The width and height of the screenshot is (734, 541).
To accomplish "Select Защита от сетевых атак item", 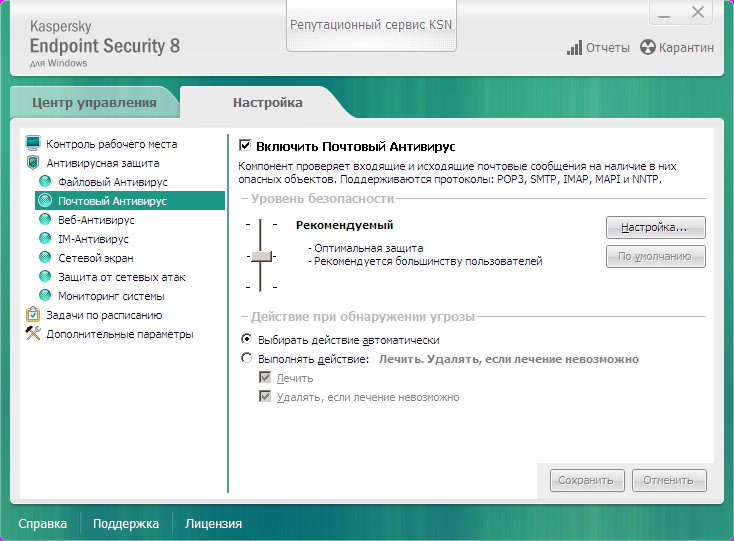I will click(x=122, y=277).
